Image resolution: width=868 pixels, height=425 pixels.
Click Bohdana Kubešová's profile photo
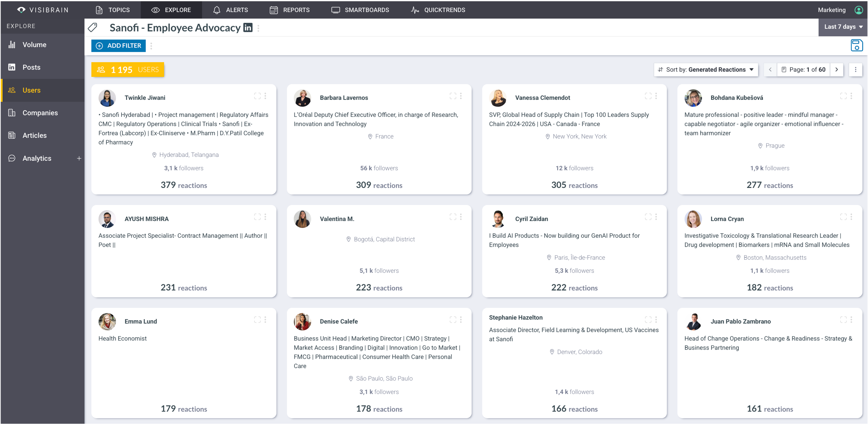click(x=693, y=98)
